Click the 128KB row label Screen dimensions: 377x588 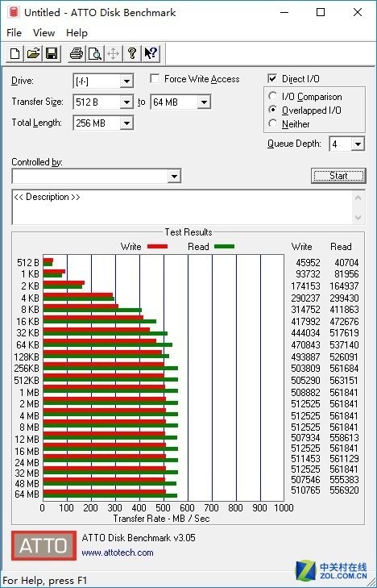point(27,357)
